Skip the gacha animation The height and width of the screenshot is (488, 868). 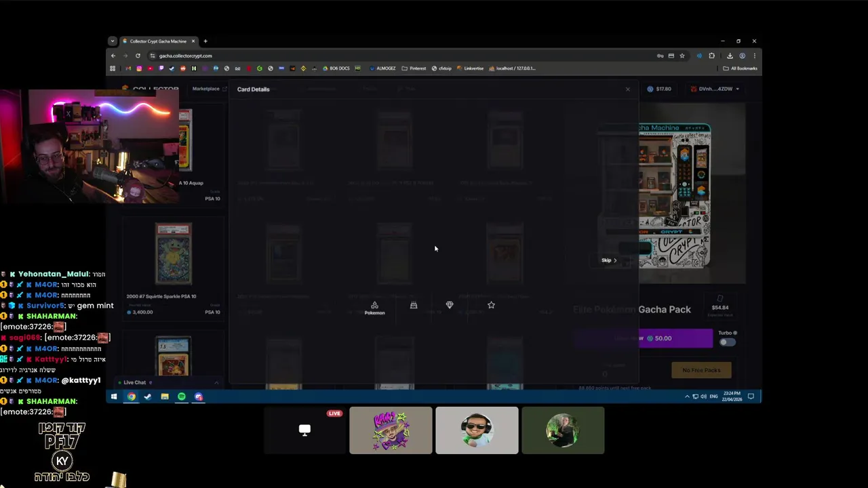[x=609, y=260]
